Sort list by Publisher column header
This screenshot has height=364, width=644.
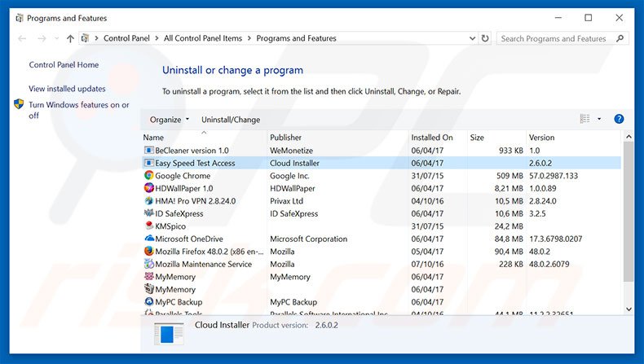point(286,138)
